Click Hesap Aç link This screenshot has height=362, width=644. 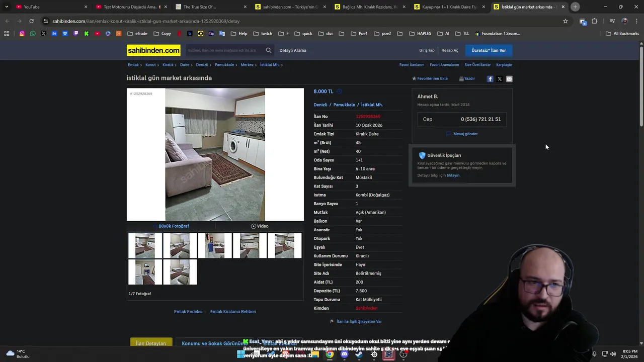(450, 50)
